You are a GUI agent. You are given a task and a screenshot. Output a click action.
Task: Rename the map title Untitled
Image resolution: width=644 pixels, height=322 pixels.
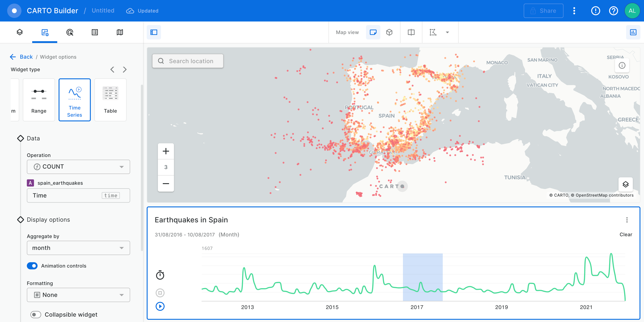pos(103,11)
